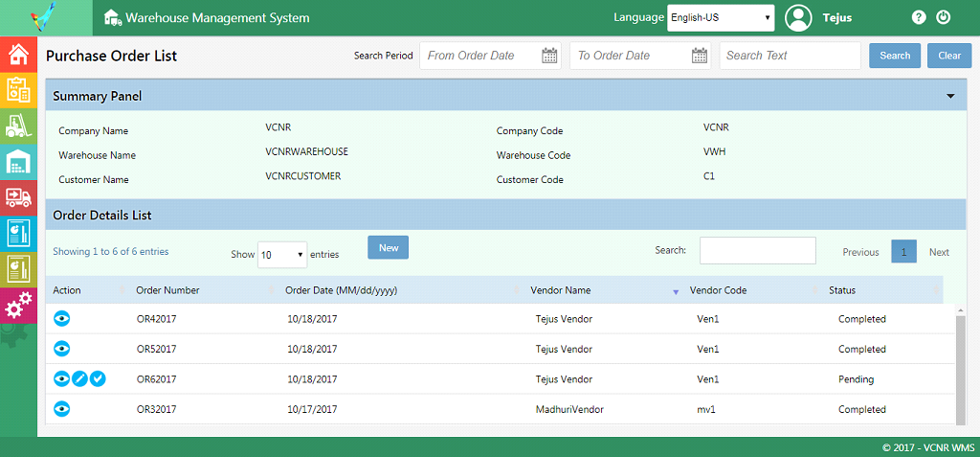980x457 pixels.
Task: Click the power logout icon
Action: pos(943,17)
